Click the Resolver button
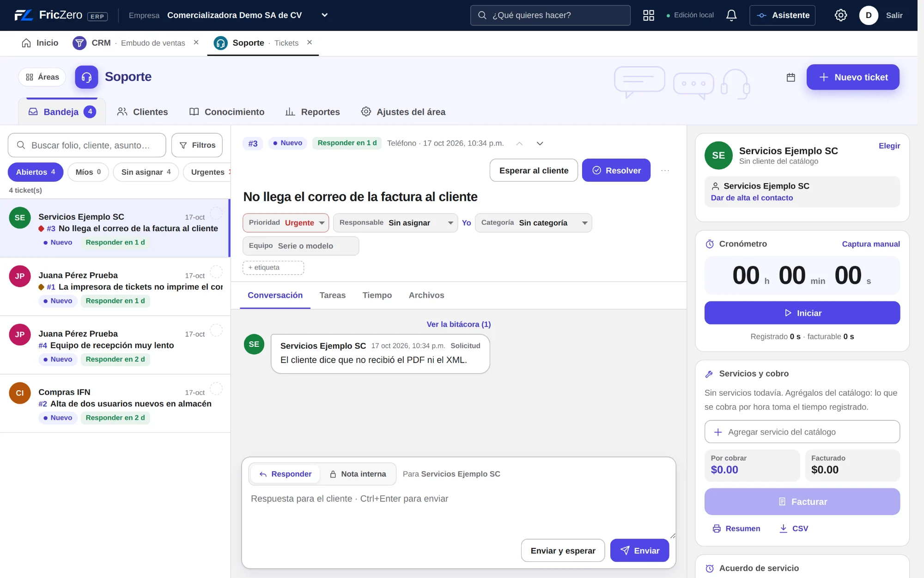924x578 pixels. pos(616,170)
